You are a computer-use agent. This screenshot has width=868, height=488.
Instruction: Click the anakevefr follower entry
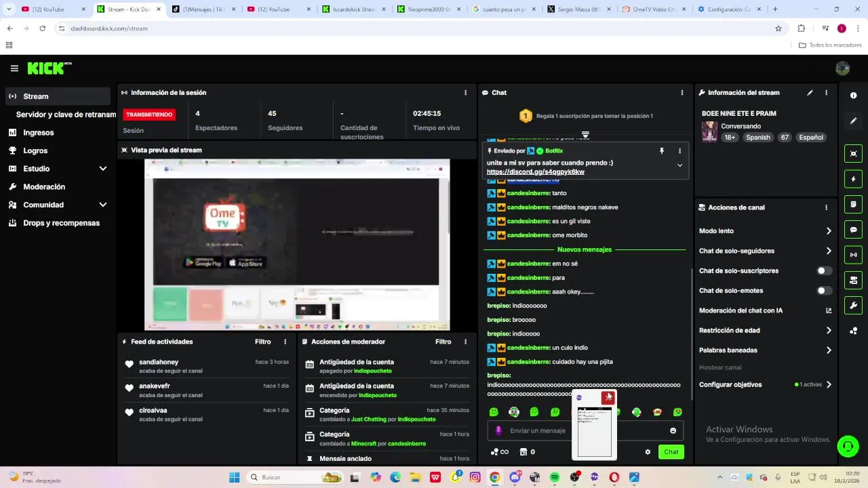coord(205,390)
